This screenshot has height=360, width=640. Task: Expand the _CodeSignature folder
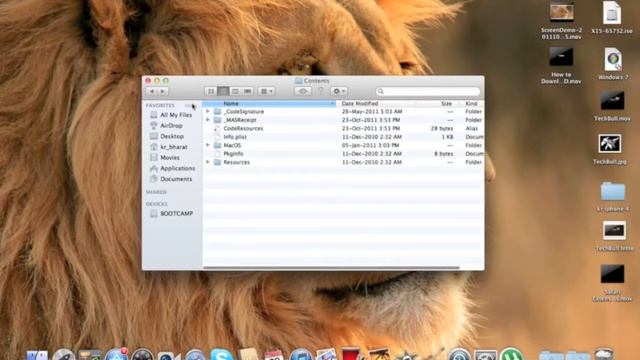[x=207, y=111]
